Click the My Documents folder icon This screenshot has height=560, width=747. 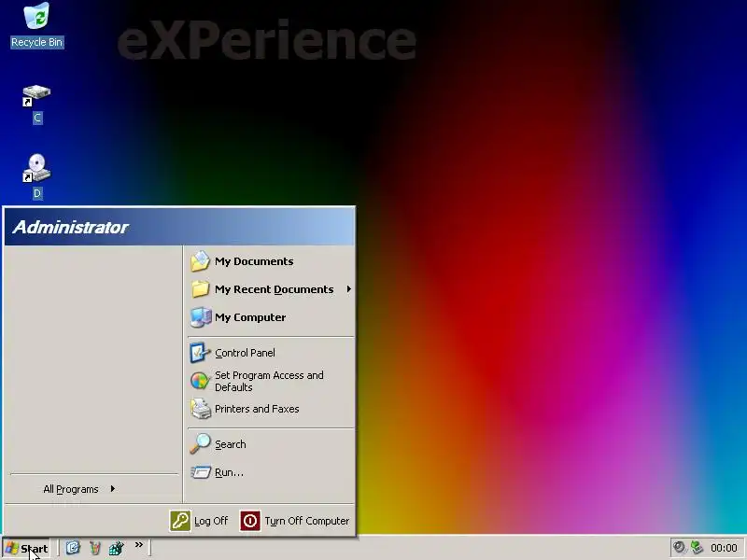(x=200, y=261)
